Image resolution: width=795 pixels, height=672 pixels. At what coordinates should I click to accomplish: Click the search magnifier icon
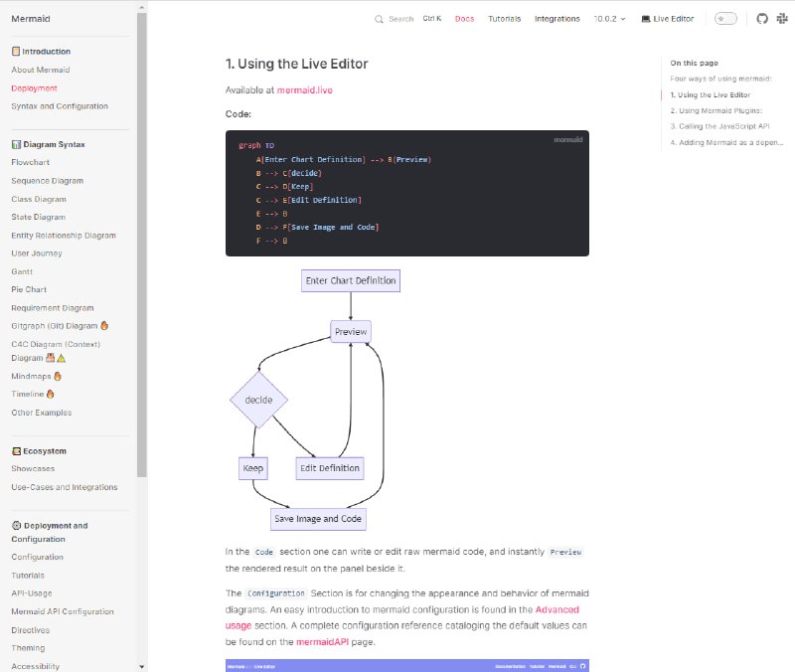(379, 19)
